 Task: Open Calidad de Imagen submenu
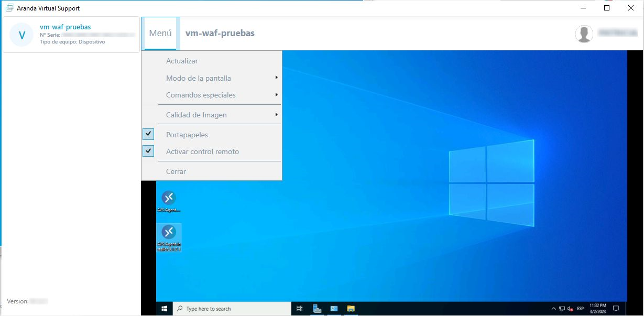click(212, 115)
